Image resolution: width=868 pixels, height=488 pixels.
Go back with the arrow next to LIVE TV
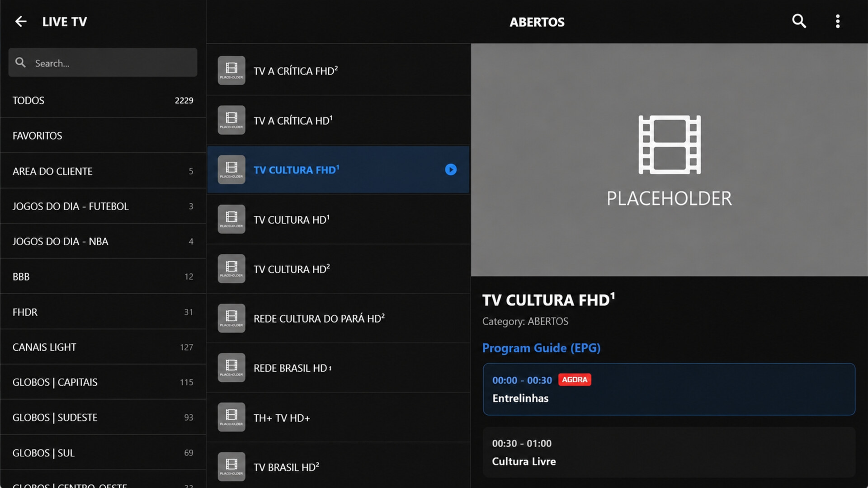[x=21, y=21]
